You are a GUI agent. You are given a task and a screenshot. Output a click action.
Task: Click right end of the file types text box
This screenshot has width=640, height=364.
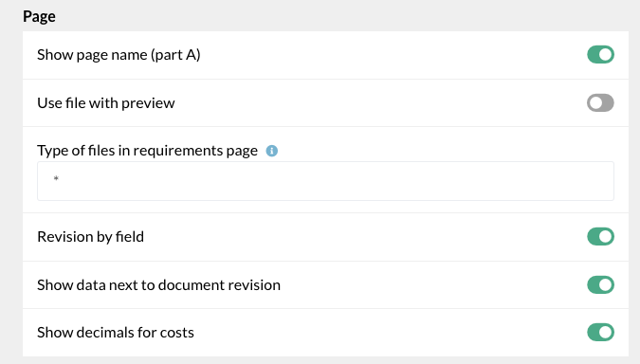pyautogui.click(x=604, y=181)
